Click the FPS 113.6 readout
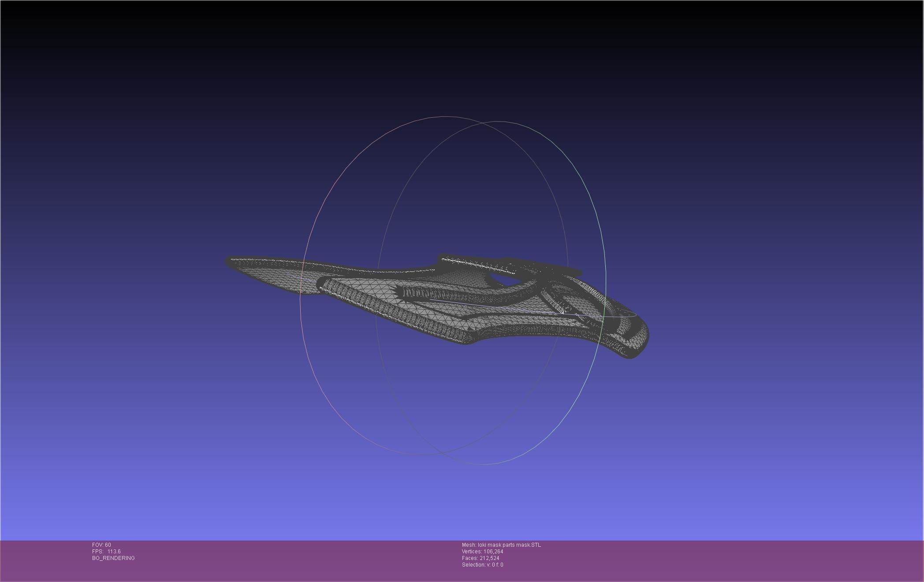 (x=106, y=552)
